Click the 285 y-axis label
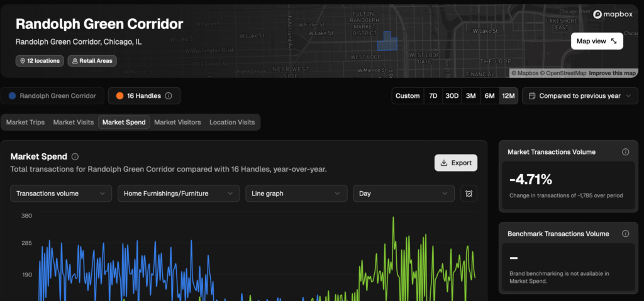 (26, 243)
